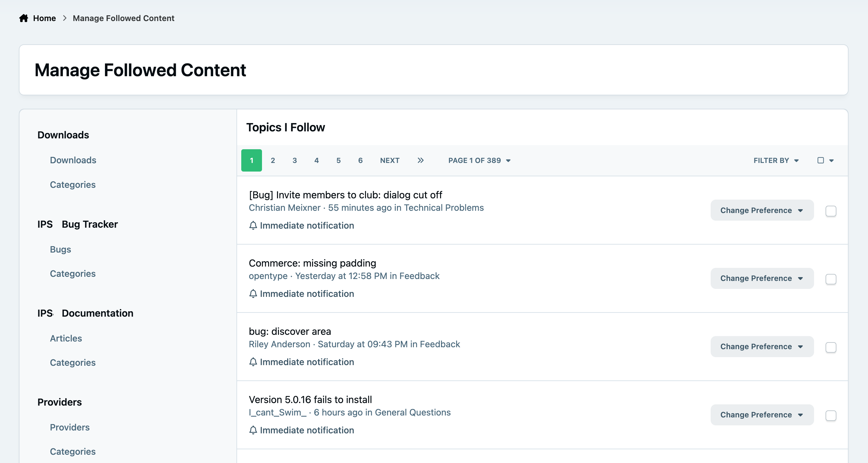The width and height of the screenshot is (868, 463).
Task: Open Categories under Providers section
Action: (x=73, y=451)
